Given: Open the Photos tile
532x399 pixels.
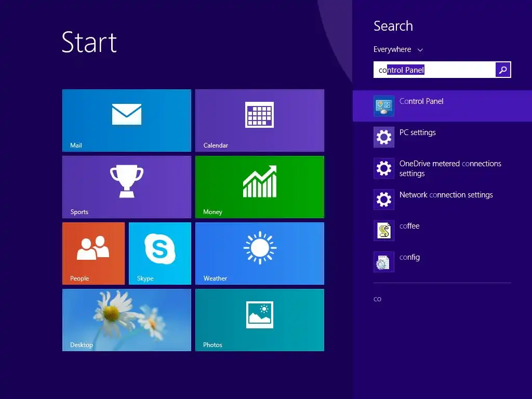Looking at the screenshot, I should coord(260,320).
